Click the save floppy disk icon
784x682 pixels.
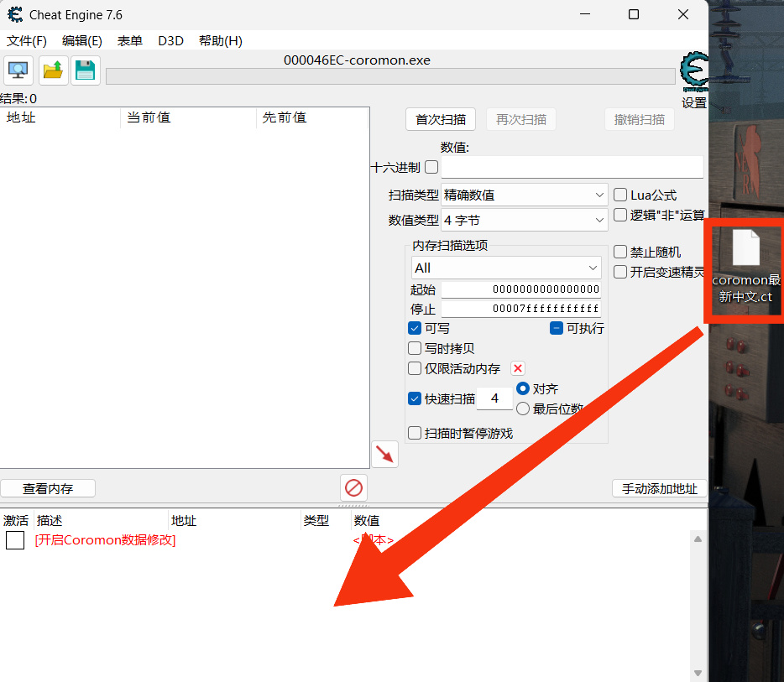point(85,70)
